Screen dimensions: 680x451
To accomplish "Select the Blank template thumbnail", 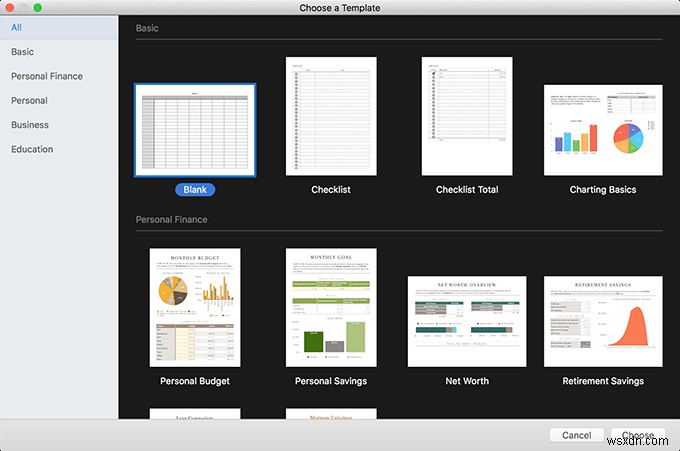I will [195, 130].
